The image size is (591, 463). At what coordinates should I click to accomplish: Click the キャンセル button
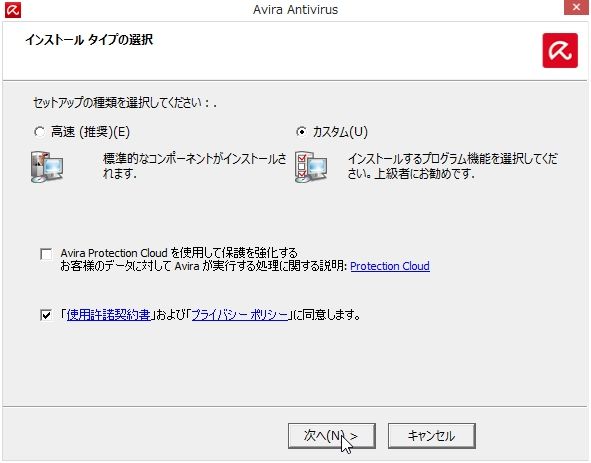(x=432, y=436)
